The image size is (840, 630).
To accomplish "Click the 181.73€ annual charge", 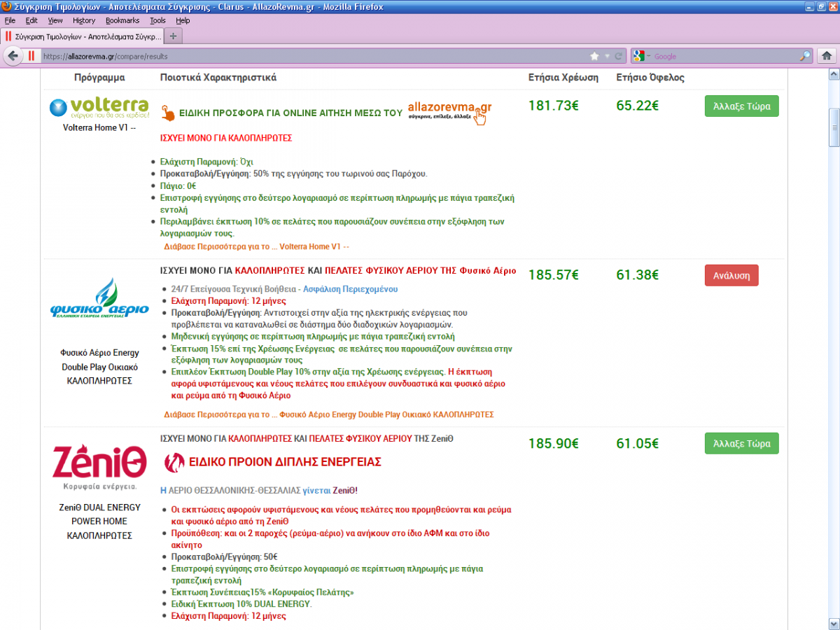I will [554, 106].
